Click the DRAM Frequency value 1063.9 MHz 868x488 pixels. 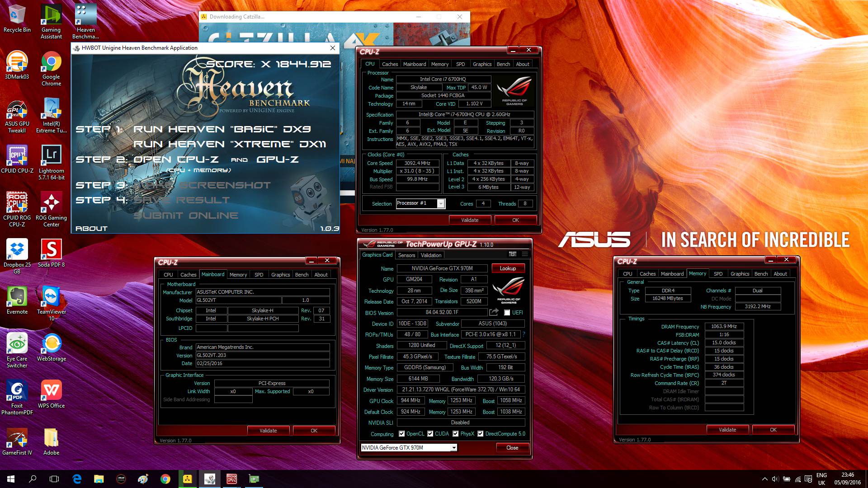click(724, 326)
